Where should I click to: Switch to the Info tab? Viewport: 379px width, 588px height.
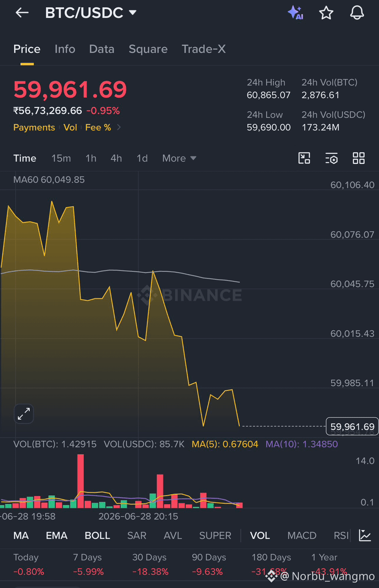coord(65,49)
